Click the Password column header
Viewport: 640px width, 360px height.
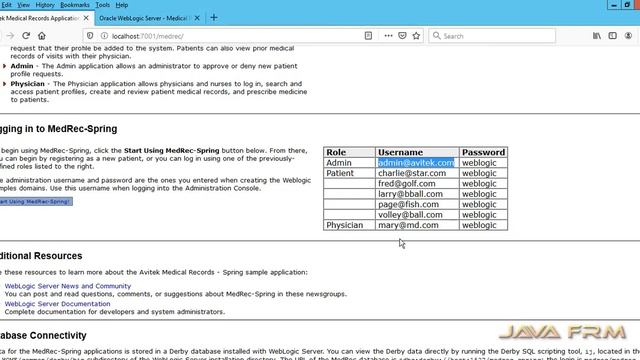click(483, 152)
